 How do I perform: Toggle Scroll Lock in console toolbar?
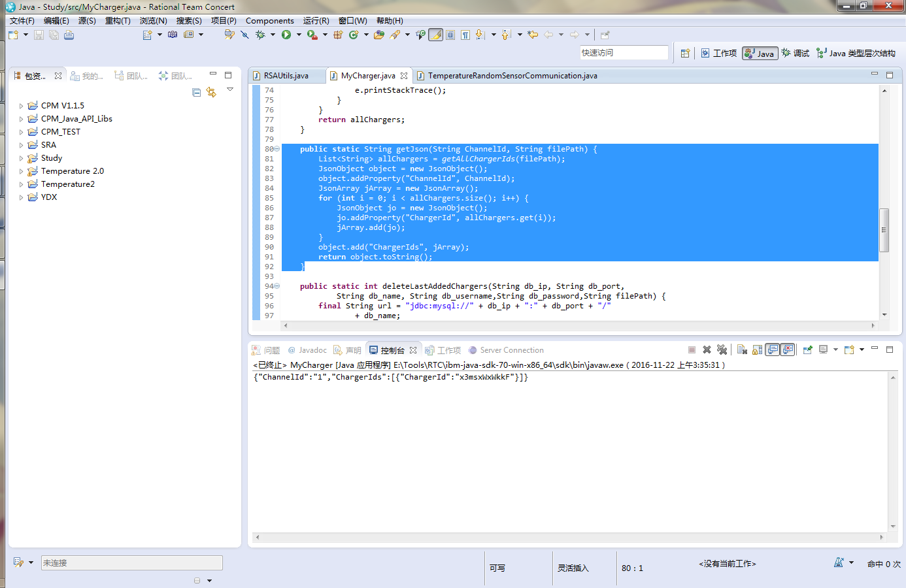(x=757, y=350)
